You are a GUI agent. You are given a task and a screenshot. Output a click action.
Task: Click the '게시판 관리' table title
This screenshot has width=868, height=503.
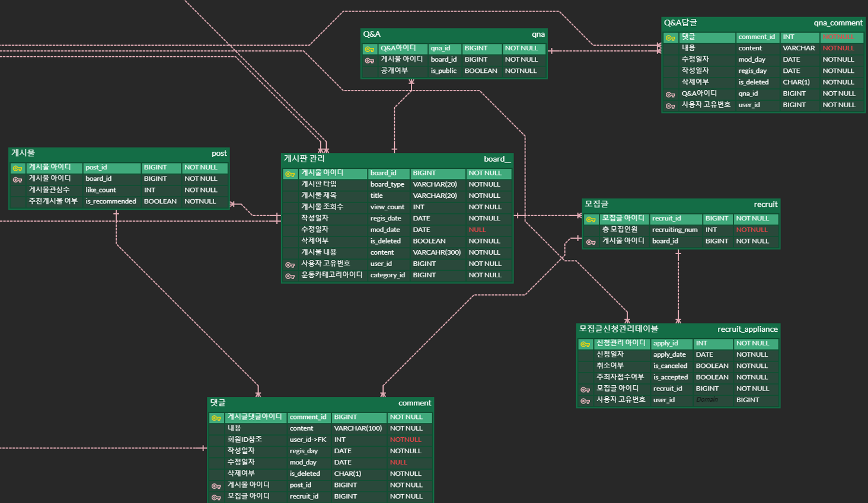pos(304,159)
